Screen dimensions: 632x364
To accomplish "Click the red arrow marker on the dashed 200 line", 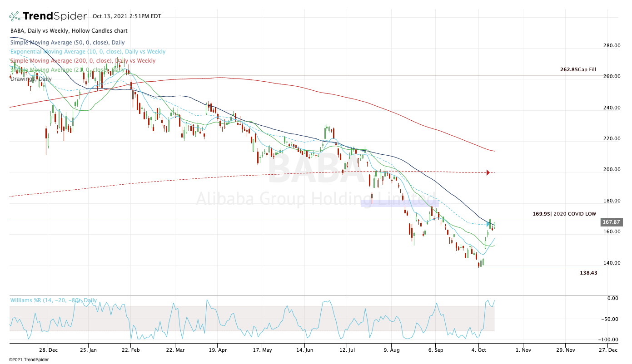I will [x=488, y=172].
